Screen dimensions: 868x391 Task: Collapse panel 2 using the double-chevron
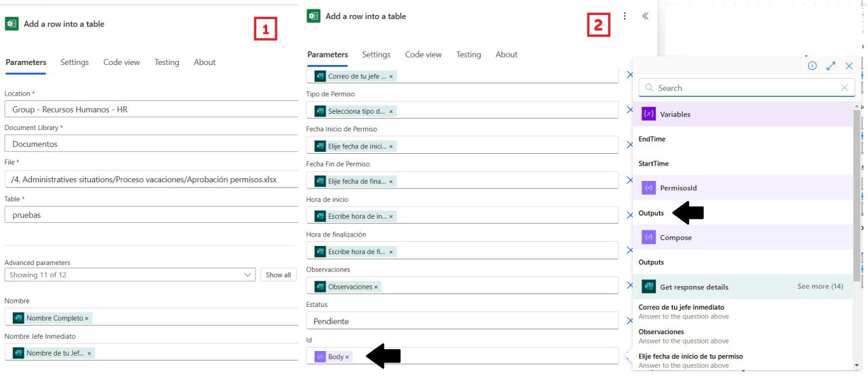pos(644,16)
